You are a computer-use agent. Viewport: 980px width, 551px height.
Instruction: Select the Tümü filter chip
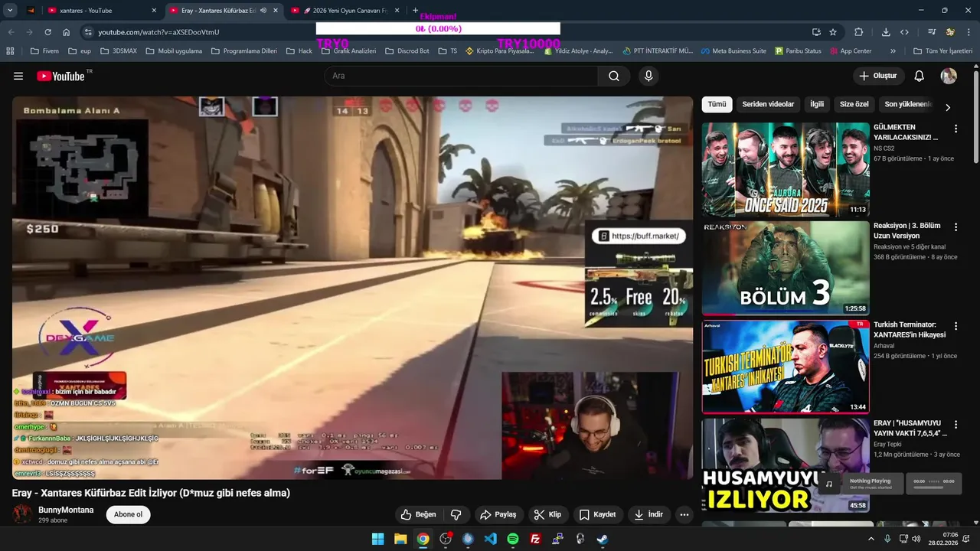717,104
